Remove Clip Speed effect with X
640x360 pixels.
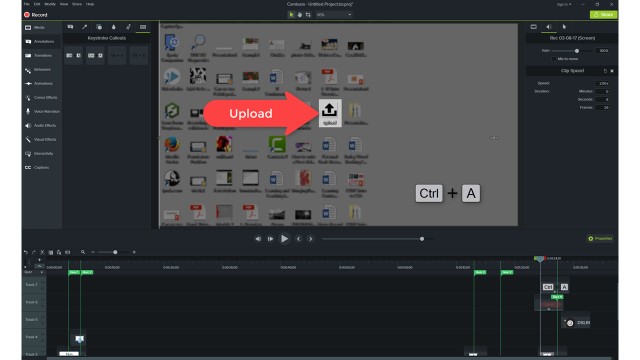point(611,71)
